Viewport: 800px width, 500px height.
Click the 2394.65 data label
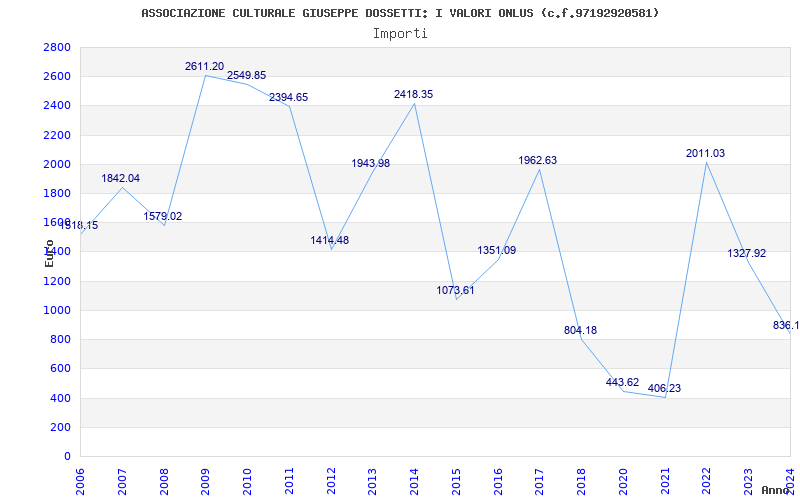click(289, 97)
